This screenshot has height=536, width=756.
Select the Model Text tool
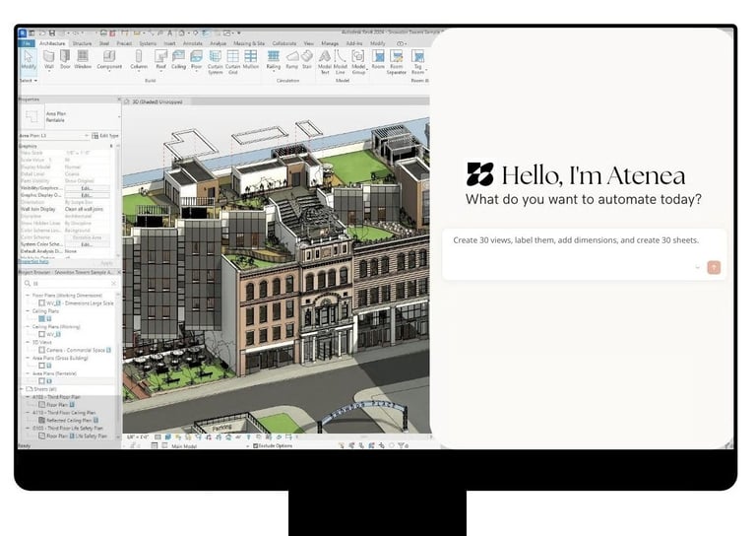click(x=325, y=62)
